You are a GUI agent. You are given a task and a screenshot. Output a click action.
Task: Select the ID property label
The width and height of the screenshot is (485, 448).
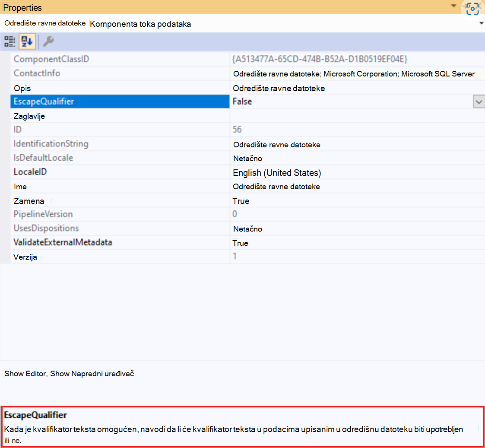click(18, 130)
